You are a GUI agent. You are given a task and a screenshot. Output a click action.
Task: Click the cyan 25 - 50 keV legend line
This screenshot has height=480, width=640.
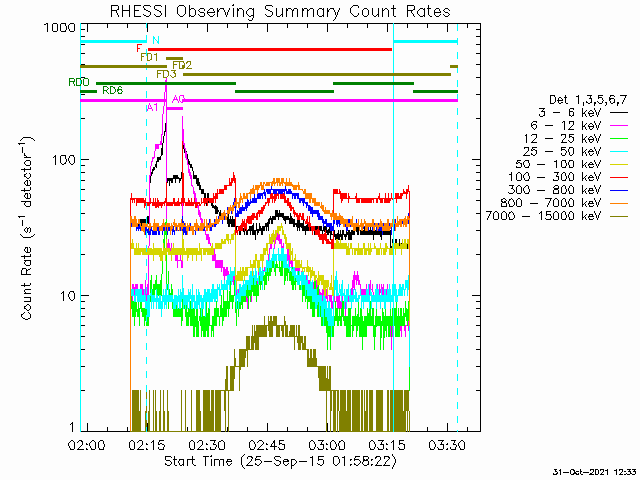tap(619, 151)
